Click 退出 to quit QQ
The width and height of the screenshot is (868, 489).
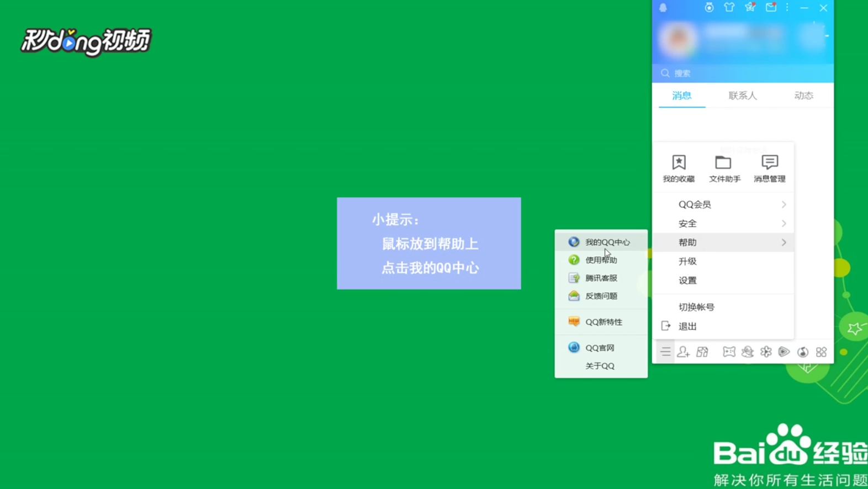pos(723,326)
